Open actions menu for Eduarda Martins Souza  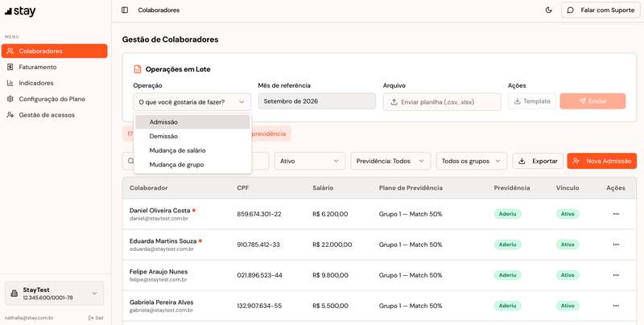tap(616, 245)
